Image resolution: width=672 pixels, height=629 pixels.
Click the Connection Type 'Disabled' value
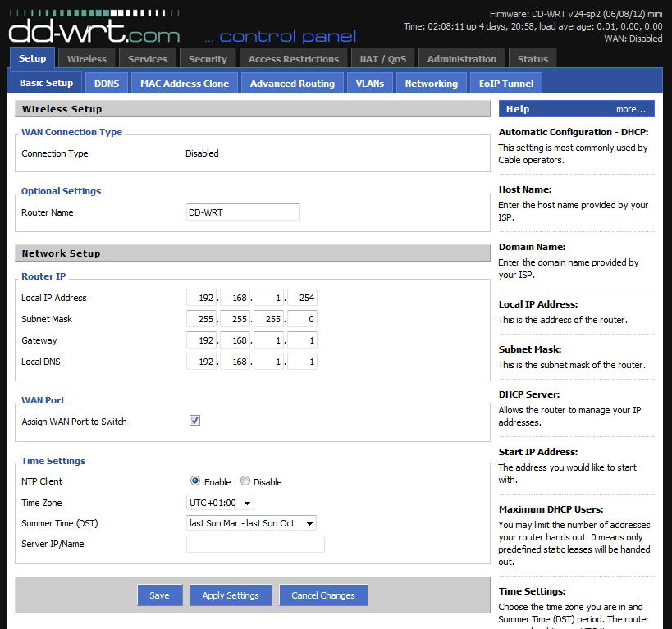point(202,153)
